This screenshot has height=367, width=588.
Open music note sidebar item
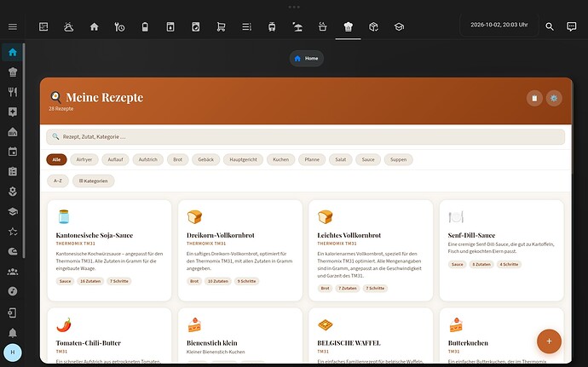point(13,291)
